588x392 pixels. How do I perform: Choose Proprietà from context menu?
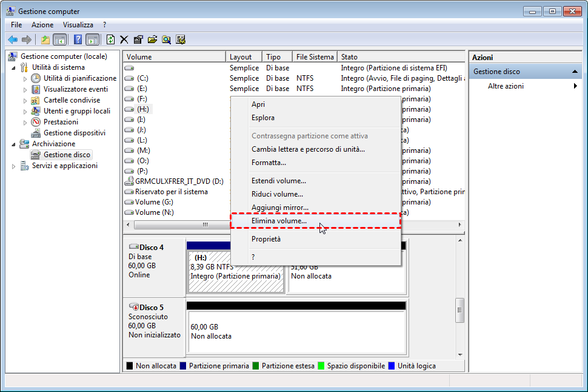pyautogui.click(x=315, y=239)
